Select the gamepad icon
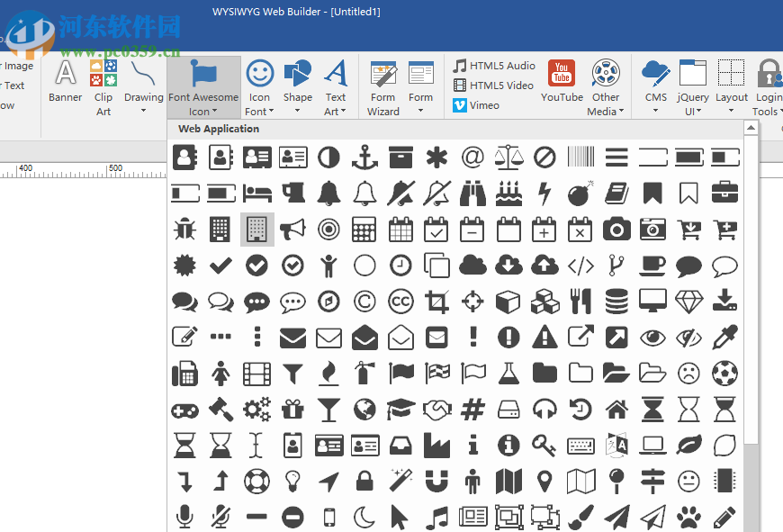This screenshot has height=532, width=783. 184,409
